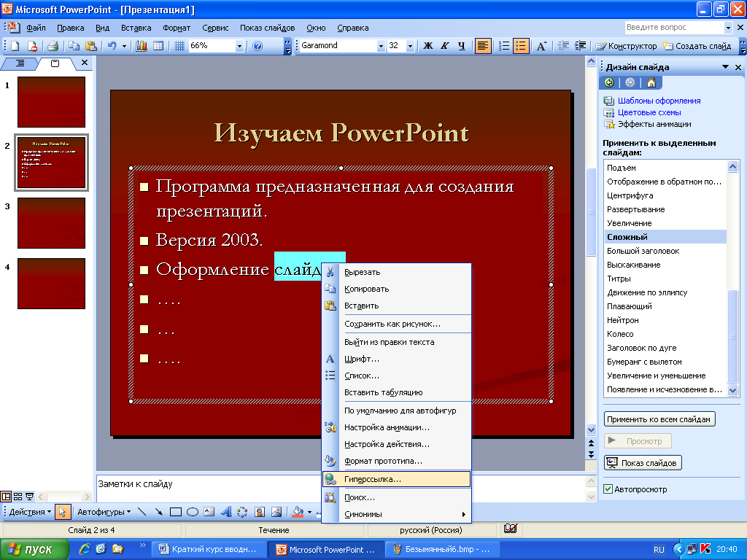Open the undo history dropdown arrow
Viewport: 747px width, 560px height.
[x=124, y=46]
